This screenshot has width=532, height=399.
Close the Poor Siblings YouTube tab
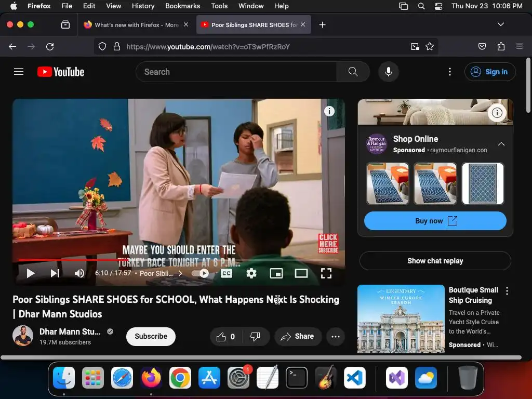click(303, 24)
